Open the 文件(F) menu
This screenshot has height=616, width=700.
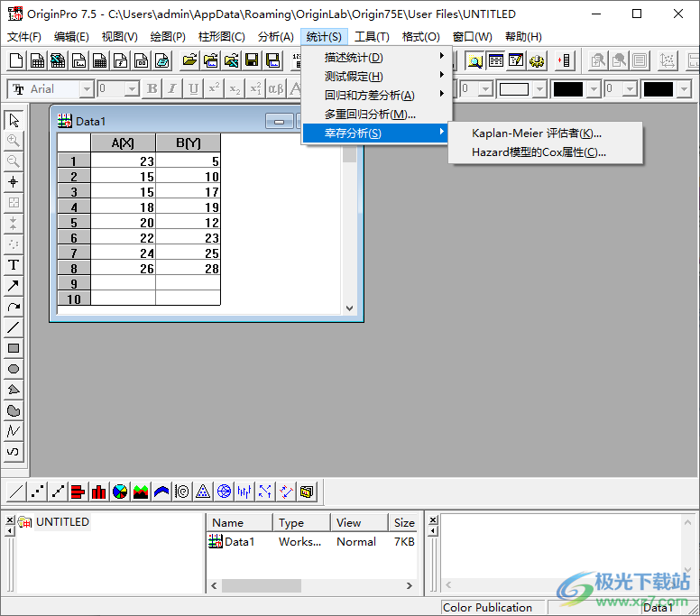tap(24, 37)
